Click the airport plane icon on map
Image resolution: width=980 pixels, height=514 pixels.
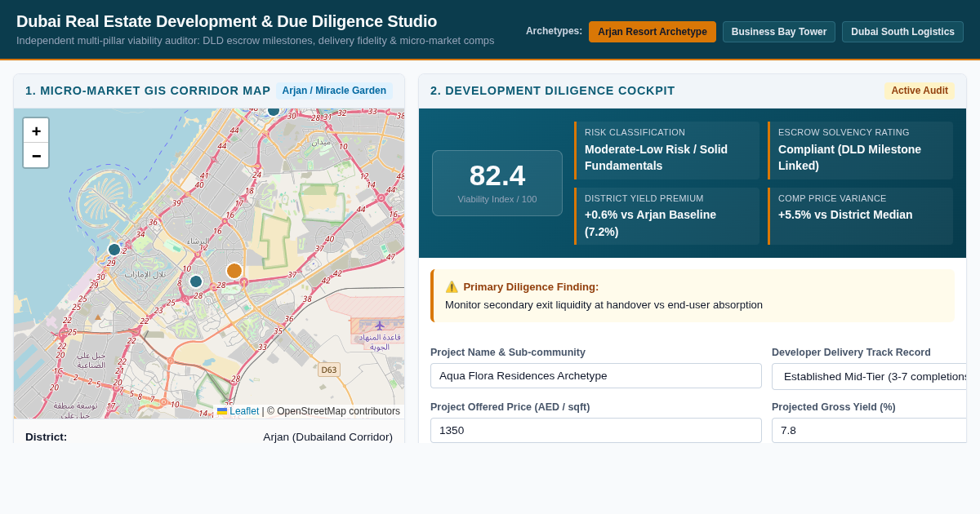tap(380, 326)
